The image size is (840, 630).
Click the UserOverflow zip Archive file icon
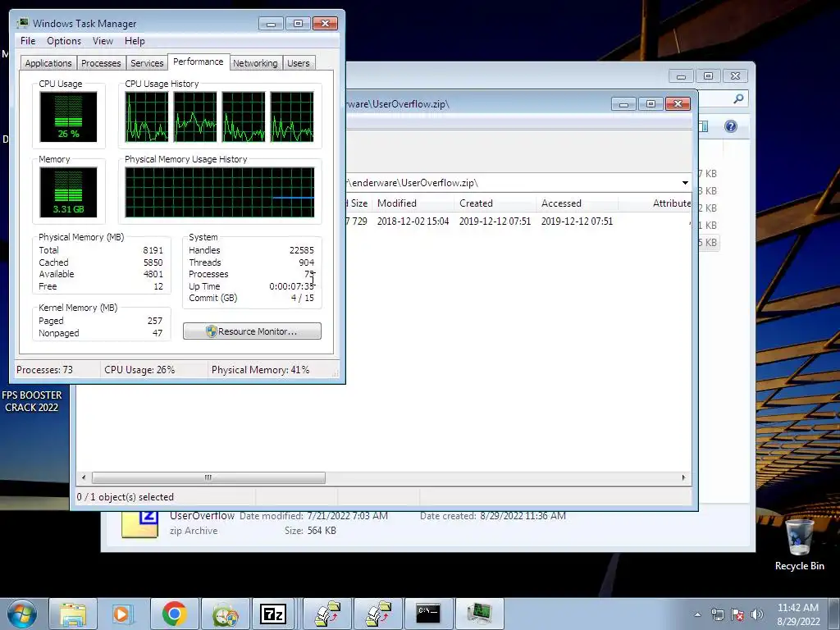[139, 523]
